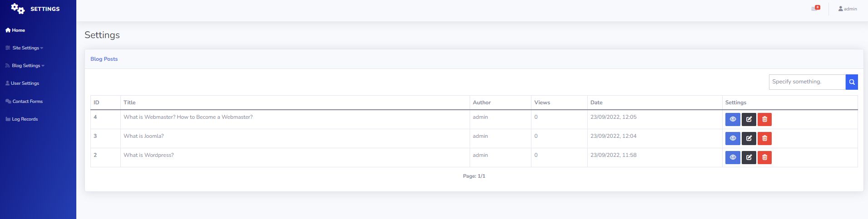Open the admin user menu
868x219 pixels.
click(848, 9)
